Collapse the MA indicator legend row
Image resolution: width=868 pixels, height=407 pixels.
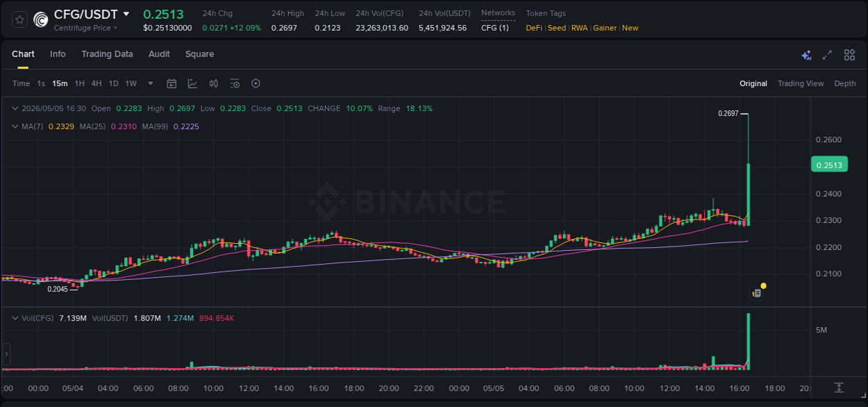click(x=15, y=126)
